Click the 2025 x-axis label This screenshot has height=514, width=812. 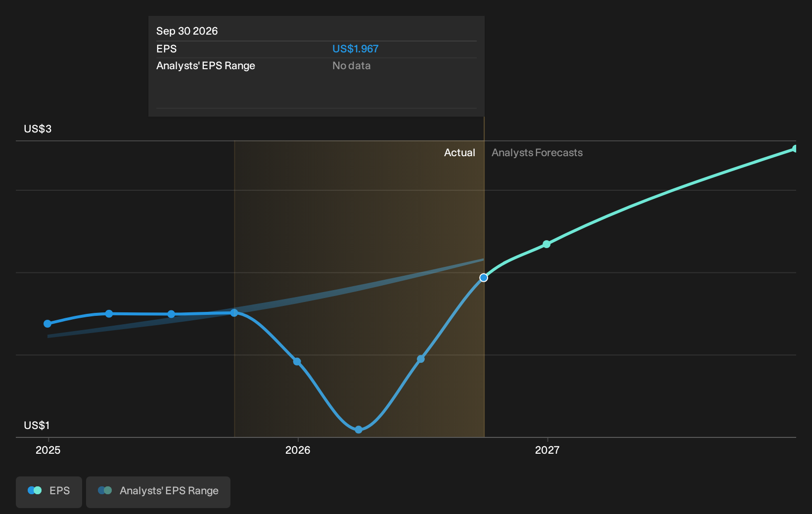tap(48, 450)
